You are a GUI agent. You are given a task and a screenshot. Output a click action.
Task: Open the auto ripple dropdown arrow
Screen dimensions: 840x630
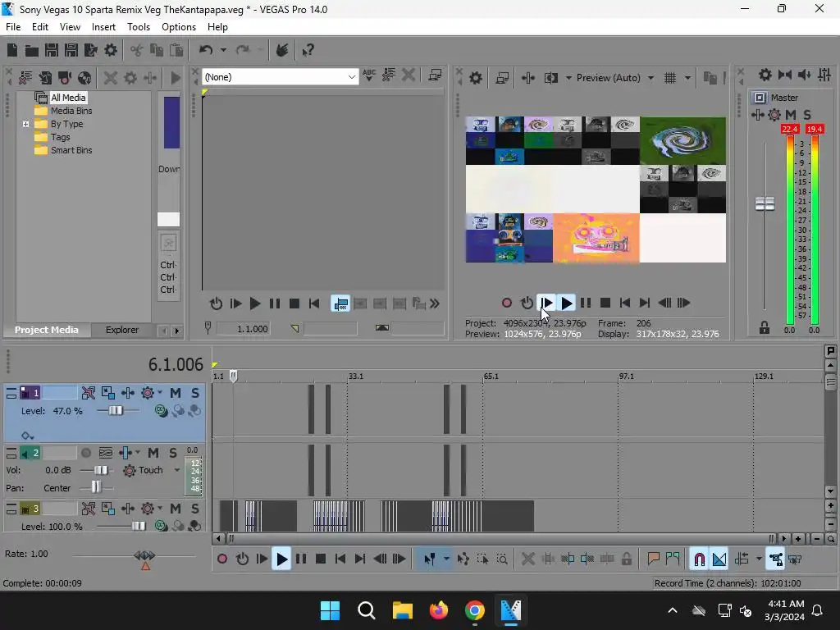pyautogui.click(x=759, y=559)
